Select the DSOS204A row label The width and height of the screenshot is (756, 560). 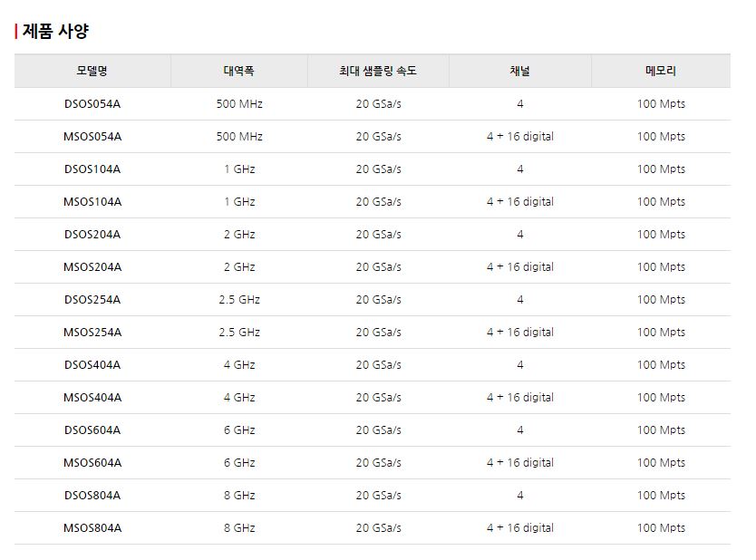coord(92,235)
